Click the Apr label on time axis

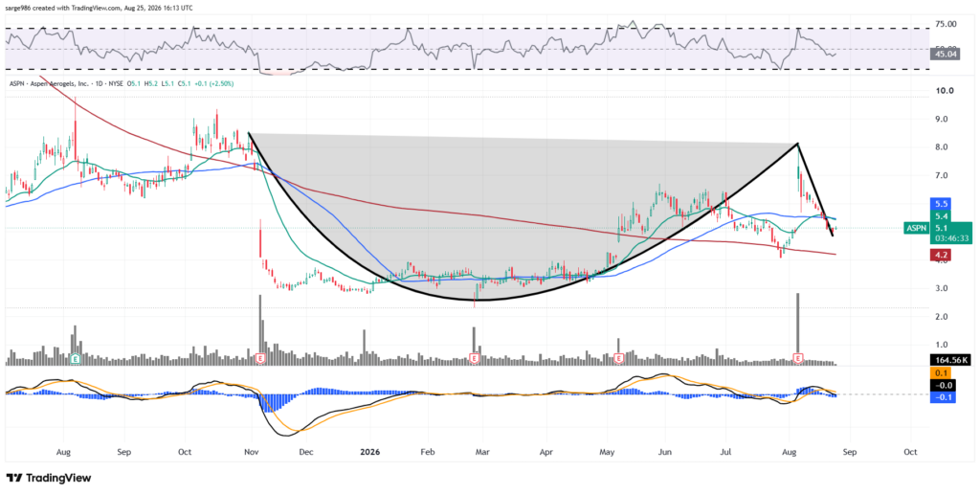(546, 451)
